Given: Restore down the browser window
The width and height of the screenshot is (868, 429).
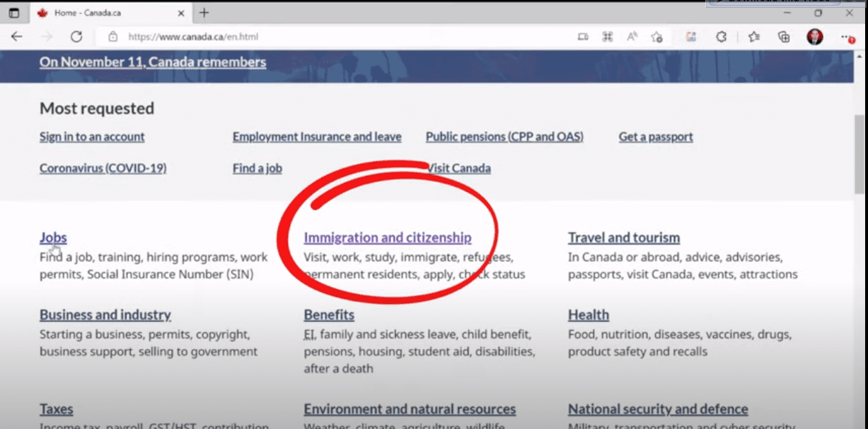Looking at the screenshot, I should [x=818, y=13].
